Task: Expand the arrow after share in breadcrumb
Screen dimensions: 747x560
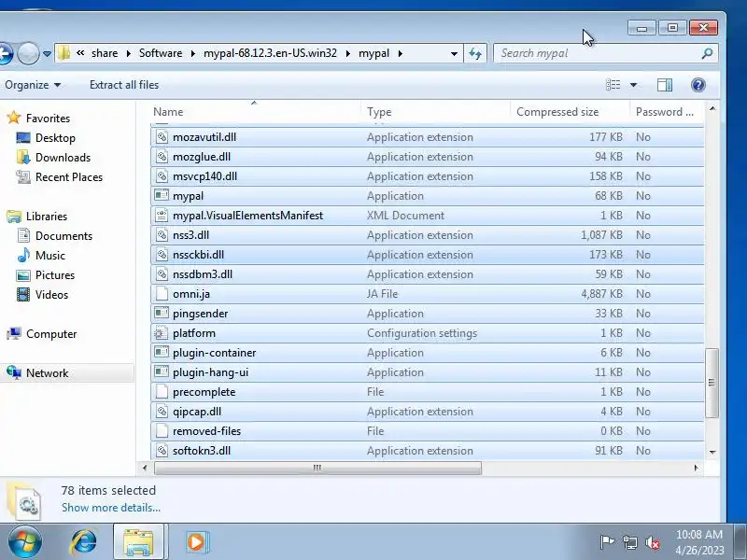Action: [128, 53]
